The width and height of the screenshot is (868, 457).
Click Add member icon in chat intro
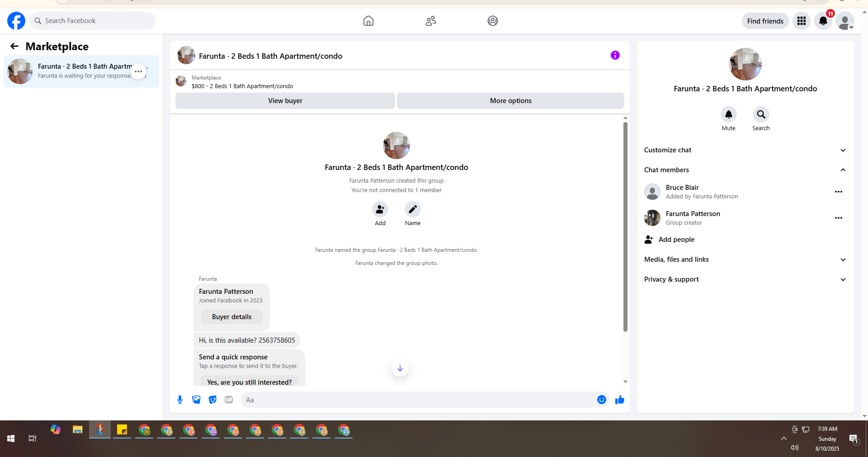pos(380,209)
